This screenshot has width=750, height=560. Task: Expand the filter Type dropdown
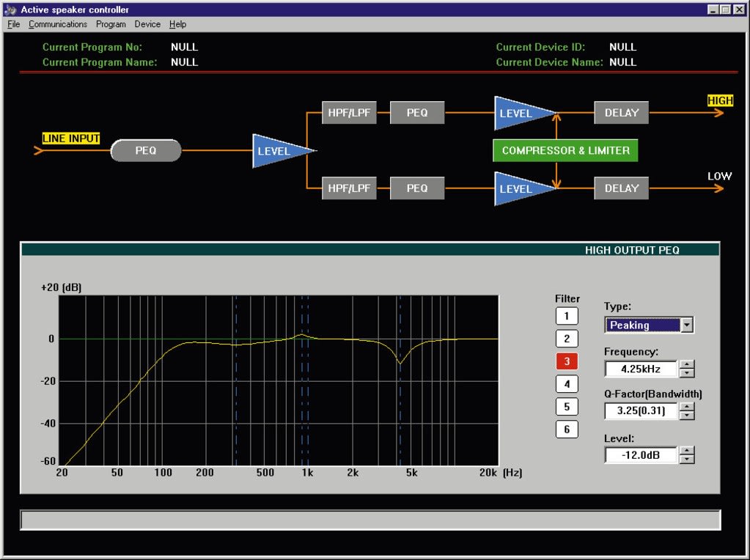(x=687, y=325)
